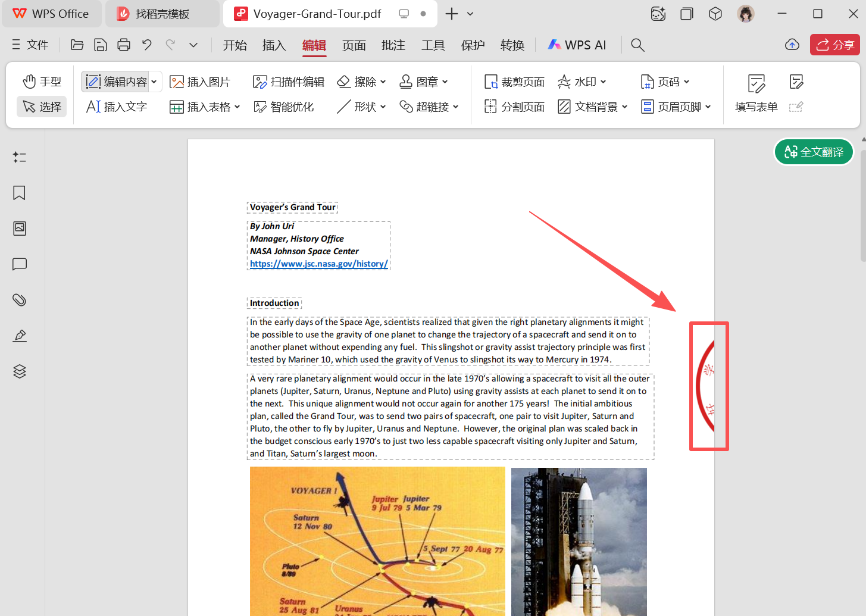The image size is (866, 616).
Task: Open the 文件 menu
Action: 30,45
